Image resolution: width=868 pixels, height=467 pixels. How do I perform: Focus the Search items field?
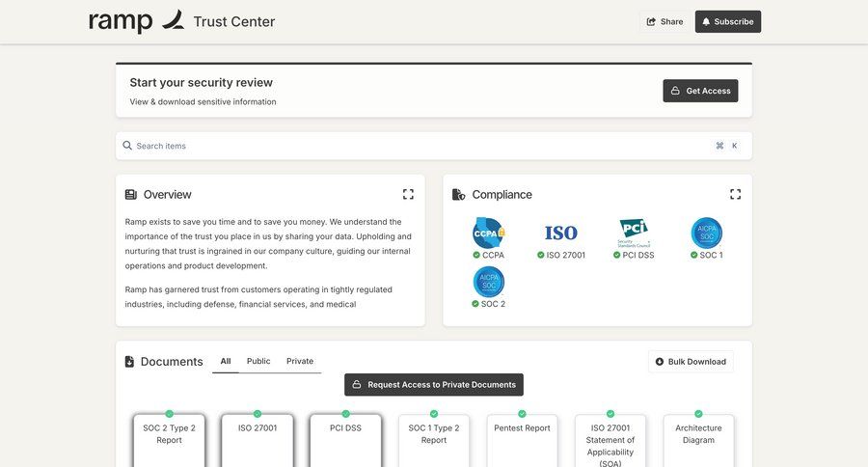[x=433, y=146]
